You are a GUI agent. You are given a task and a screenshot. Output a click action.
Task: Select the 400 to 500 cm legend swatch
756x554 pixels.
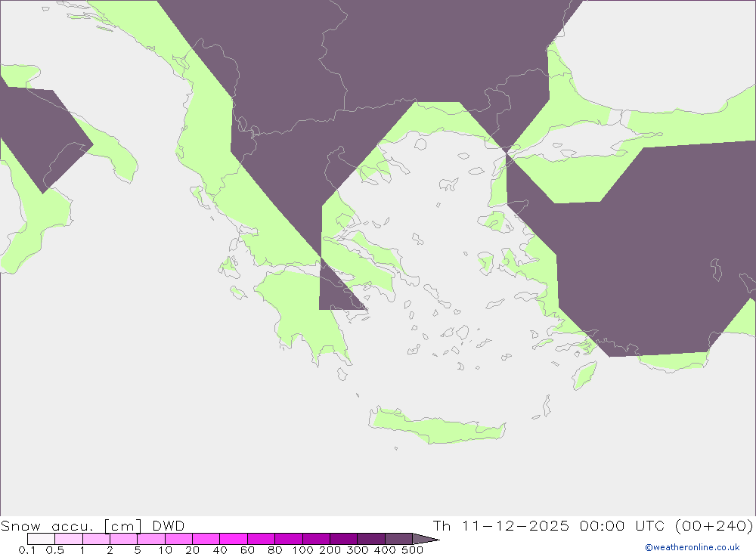[x=398, y=539]
